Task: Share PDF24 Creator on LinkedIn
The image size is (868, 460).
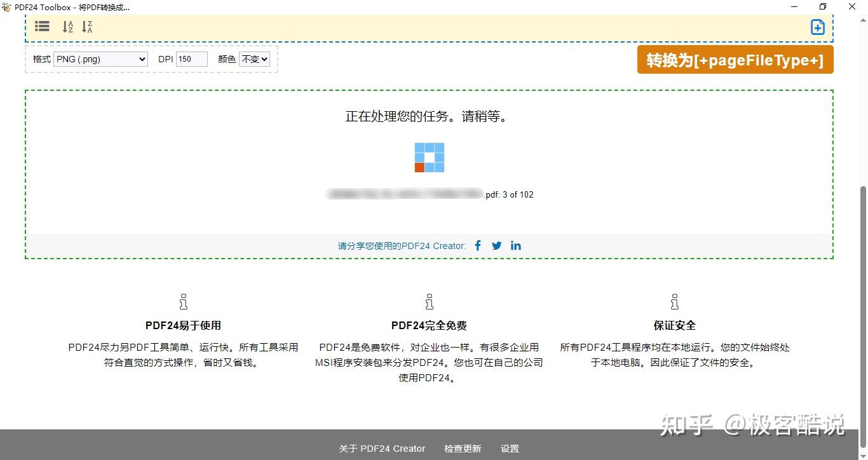Action: click(515, 245)
